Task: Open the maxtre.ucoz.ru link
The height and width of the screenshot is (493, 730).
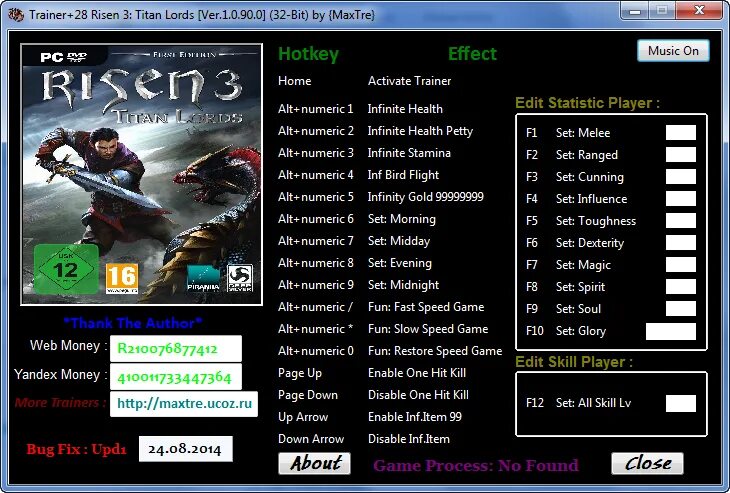Action: pos(184,404)
